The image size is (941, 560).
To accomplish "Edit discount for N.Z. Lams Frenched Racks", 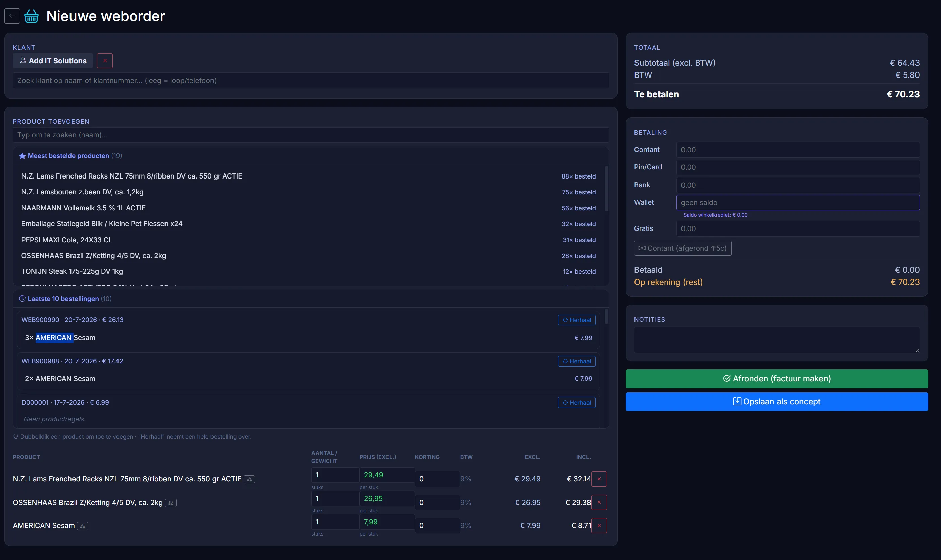I will (437, 479).
